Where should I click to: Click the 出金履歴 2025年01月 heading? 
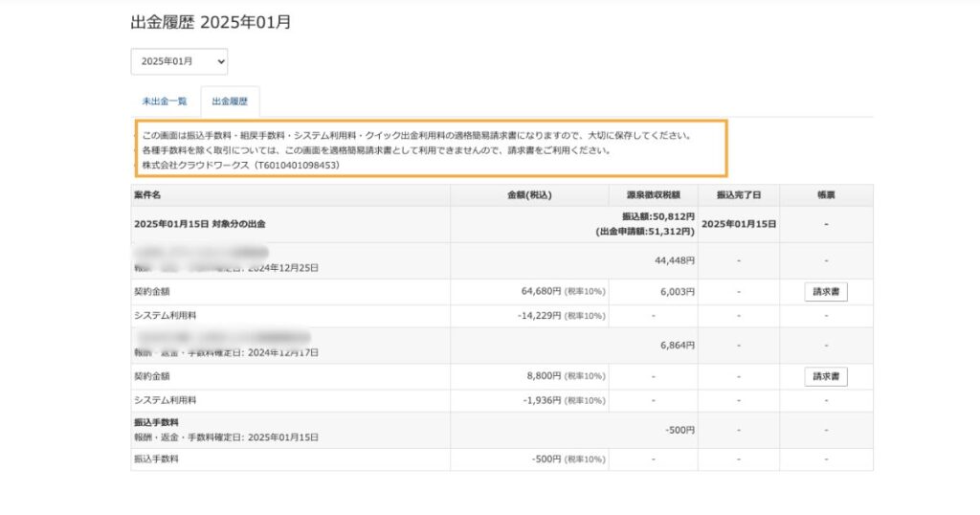click(211, 23)
